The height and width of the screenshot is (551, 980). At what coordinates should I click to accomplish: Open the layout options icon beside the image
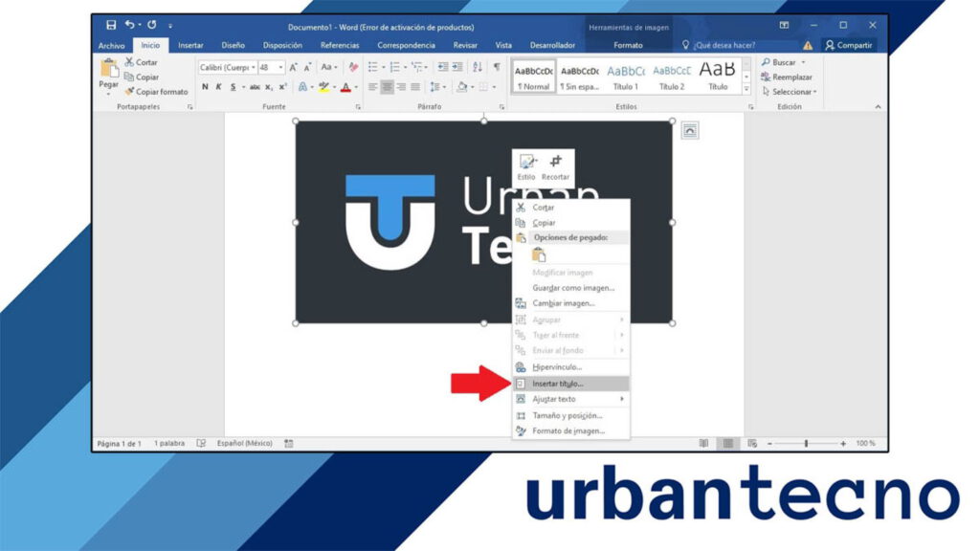pos(690,131)
